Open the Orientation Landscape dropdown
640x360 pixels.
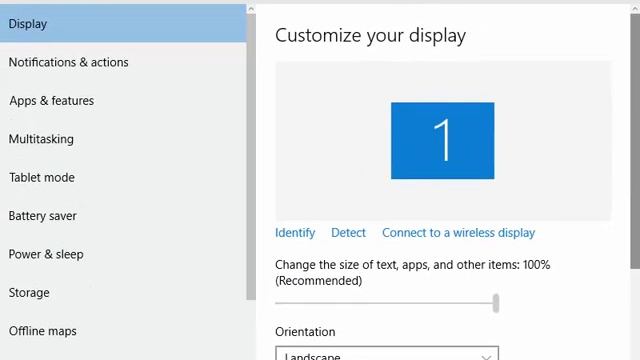(387, 353)
